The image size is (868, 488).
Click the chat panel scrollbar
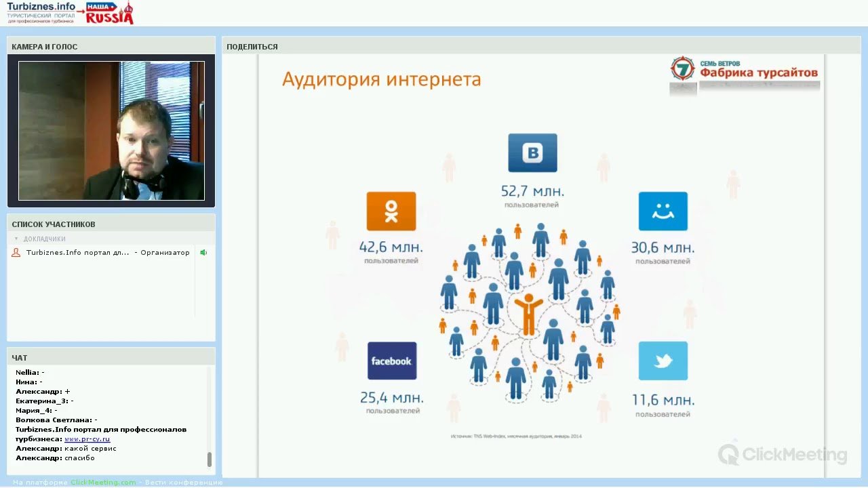(210, 459)
